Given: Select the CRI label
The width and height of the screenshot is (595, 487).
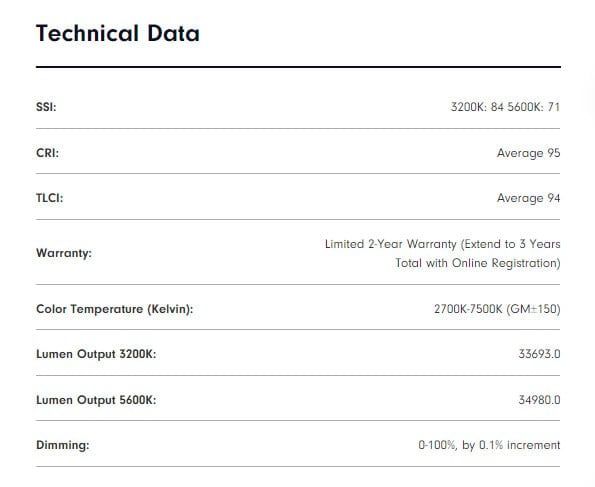Looking at the screenshot, I should click(x=47, y=153).
